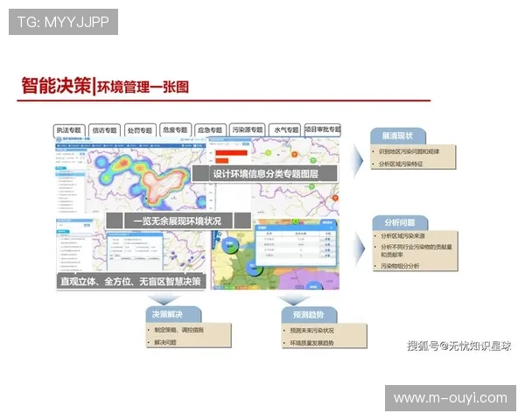
Task: Click the banner 一览无余展现环境状况
Action: [178, 221]
